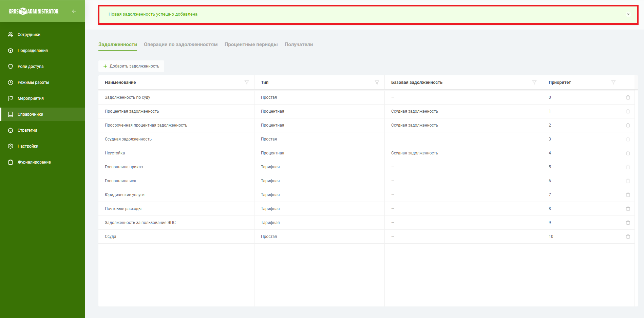
Task: Select the Юридические услуги cell
Action: (x=176, y=195)
